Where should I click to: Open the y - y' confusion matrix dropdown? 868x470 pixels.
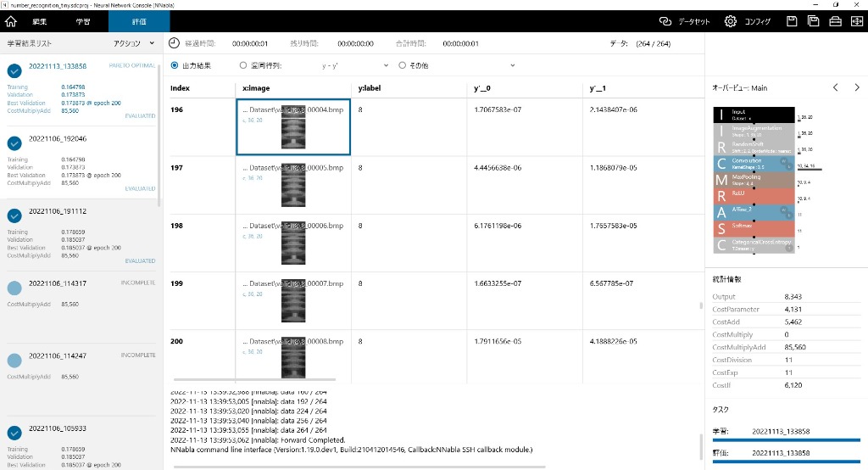pos(354,65)
